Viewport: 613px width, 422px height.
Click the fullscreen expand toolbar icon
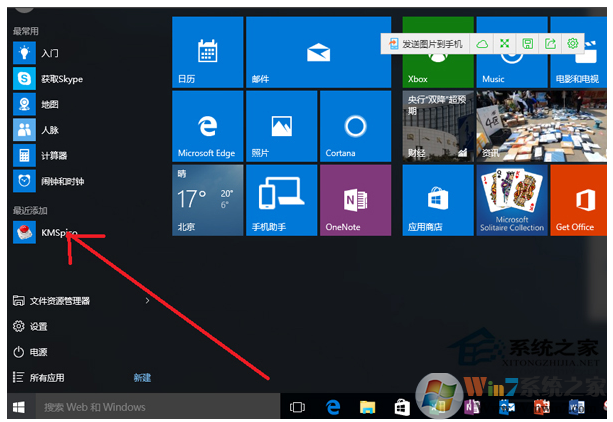click(x=505, y=44)
